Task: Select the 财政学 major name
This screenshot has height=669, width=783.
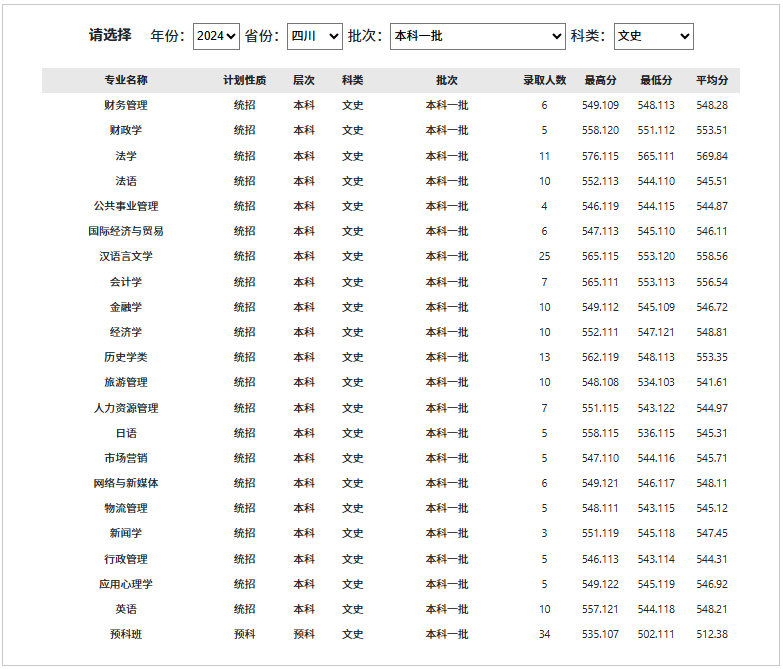Action: click(126, 130)
